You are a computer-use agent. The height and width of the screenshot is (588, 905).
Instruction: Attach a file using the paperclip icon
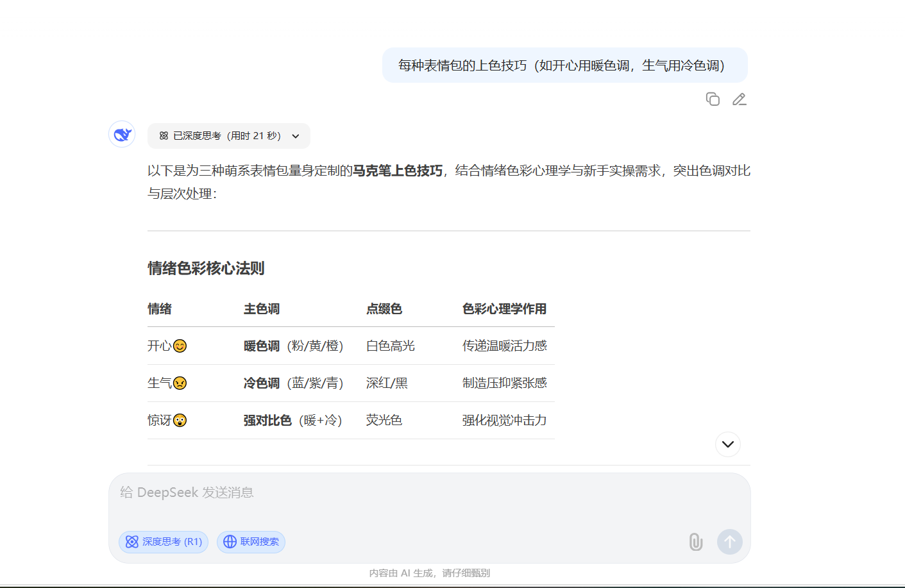pos(696,542)
